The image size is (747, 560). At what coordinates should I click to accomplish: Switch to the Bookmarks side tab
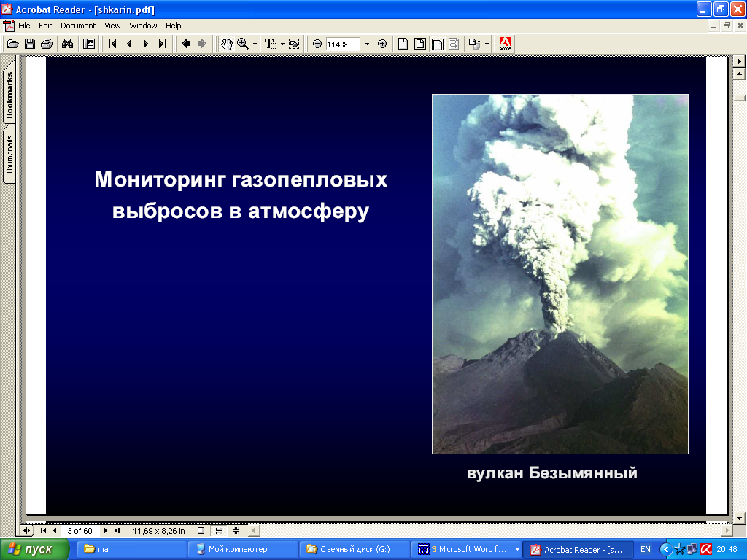(9, 95)
